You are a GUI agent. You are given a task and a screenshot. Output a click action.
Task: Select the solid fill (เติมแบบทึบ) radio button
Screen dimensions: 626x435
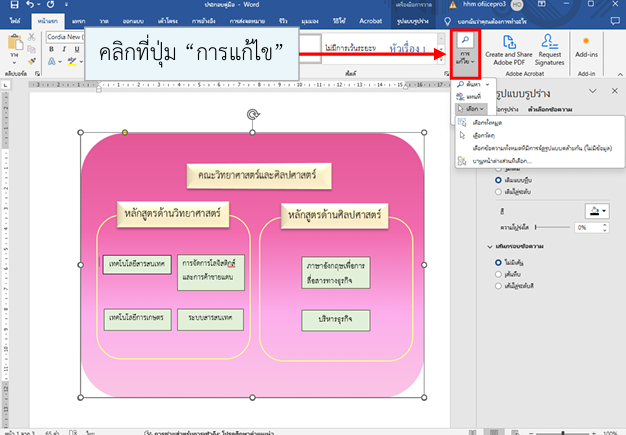point(499,179)
